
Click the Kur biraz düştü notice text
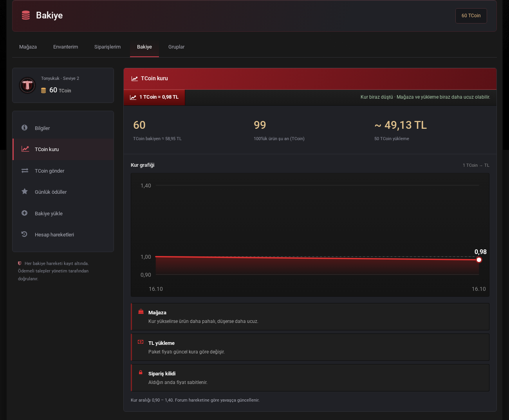425,97
